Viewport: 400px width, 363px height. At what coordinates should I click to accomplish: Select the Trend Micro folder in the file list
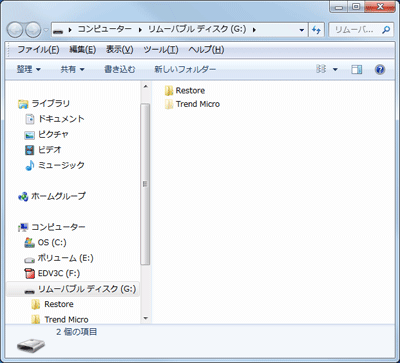pyautogui.click(x=192, y=104)
